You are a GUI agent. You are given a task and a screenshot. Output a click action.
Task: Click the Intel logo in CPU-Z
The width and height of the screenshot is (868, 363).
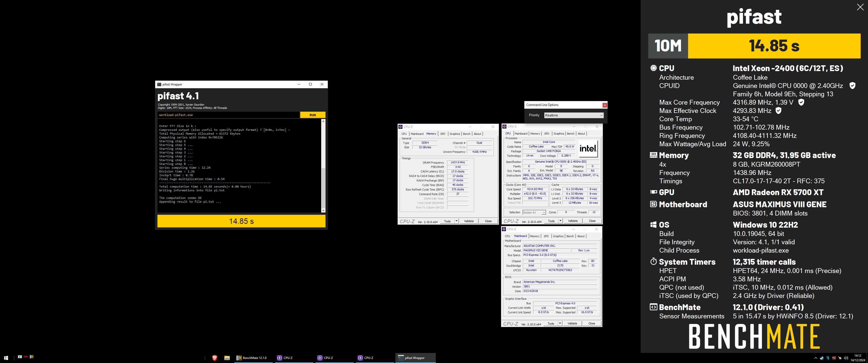click(x=588, y=148)
